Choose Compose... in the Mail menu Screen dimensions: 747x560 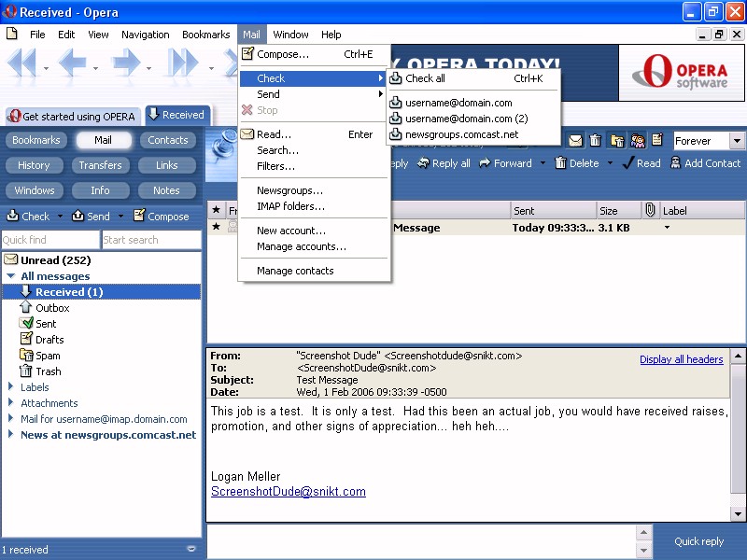[315, 54]
